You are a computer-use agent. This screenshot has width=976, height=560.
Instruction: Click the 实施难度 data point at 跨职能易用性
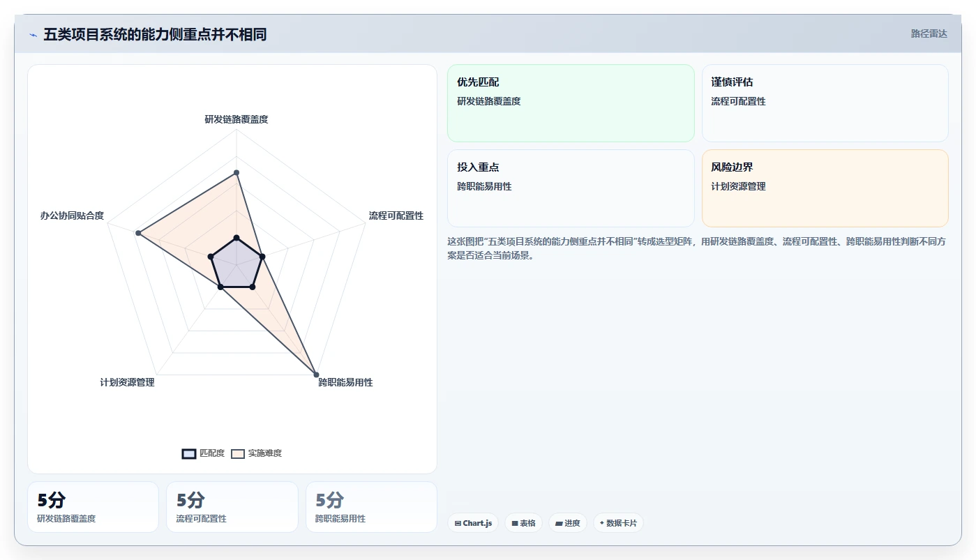pyautogui.click(x=316, y=374)
